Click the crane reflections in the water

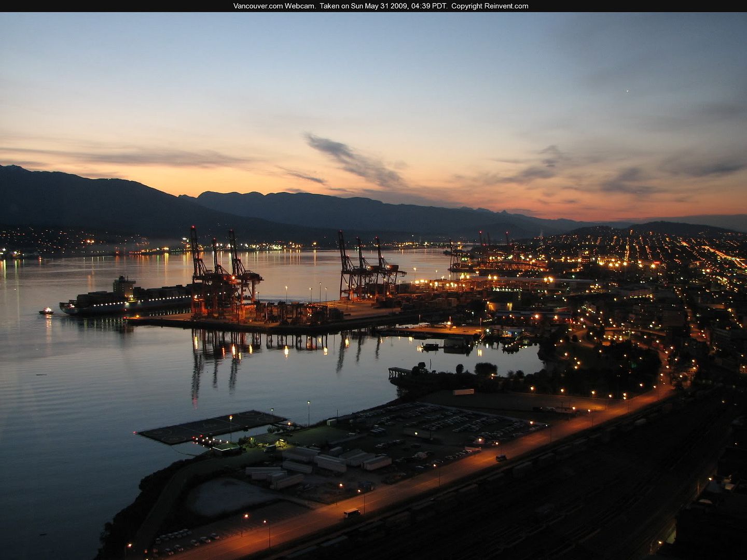click(218, 358)
